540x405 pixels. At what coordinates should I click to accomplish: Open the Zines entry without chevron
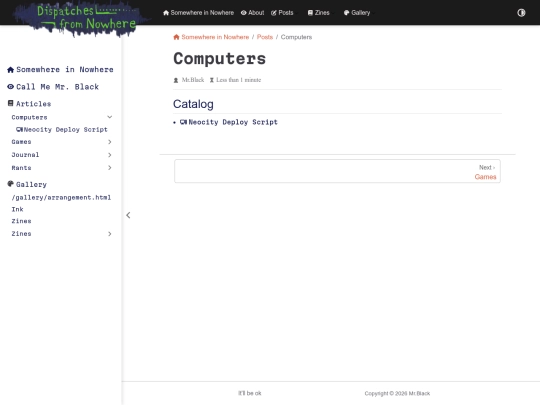[x=21, y=221]
